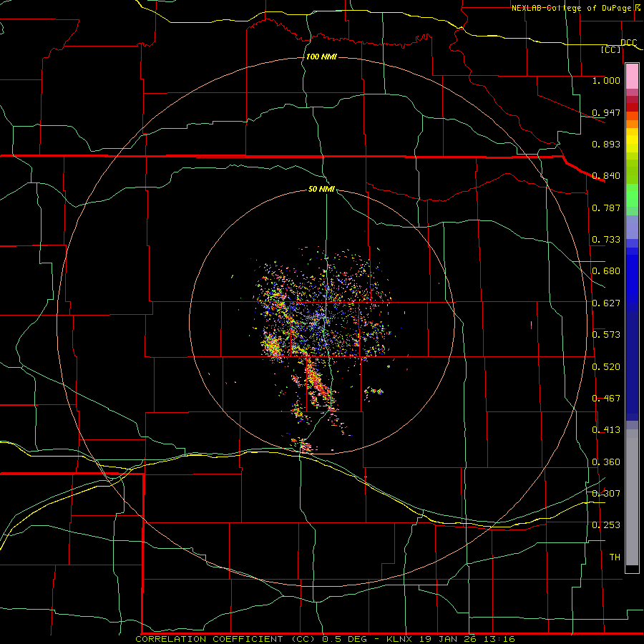This screenshot has height=644, width=644.
Task: Click the 0.307 scale value
Action: pyautogui.click(x=606, y=494)
